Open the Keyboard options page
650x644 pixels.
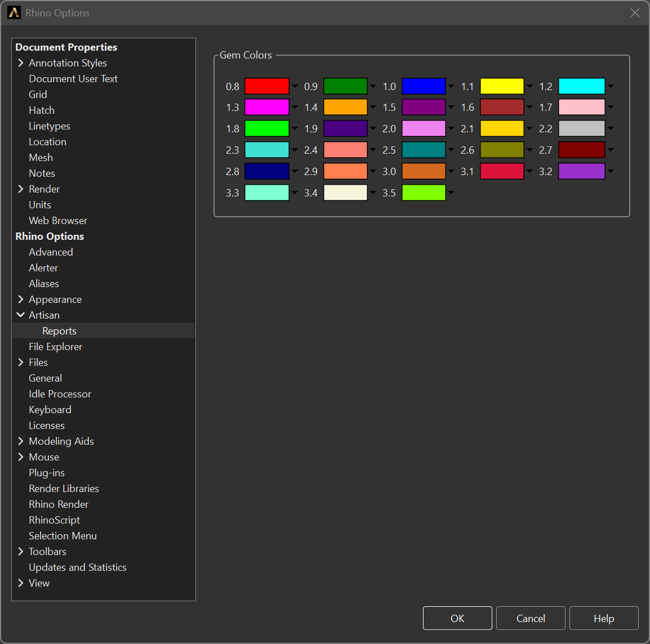click(50, 409)
